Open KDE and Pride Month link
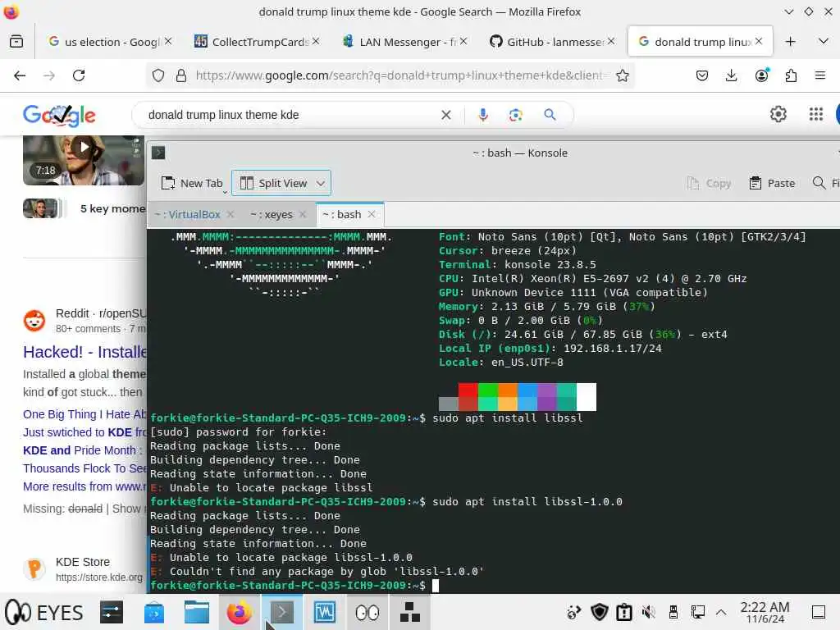Viewport: 840px width, 630px height. coord(83,450)
